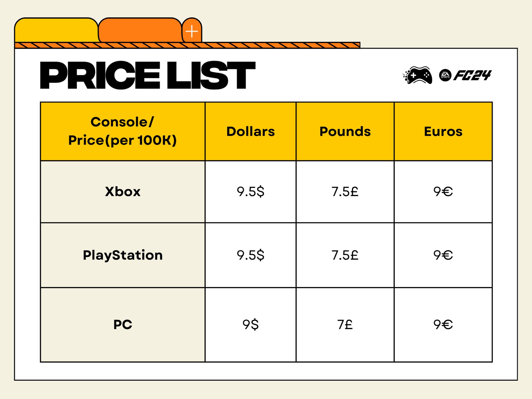The image size is (532, 399).
Task: Click the orange striped bar under tabs
Action: (187, 45)
